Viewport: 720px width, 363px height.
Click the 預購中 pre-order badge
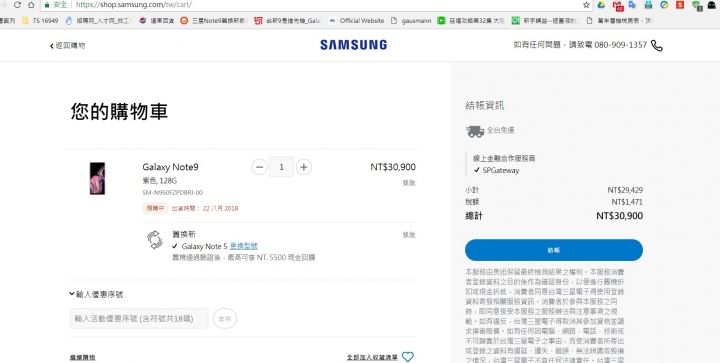[155, 208]
